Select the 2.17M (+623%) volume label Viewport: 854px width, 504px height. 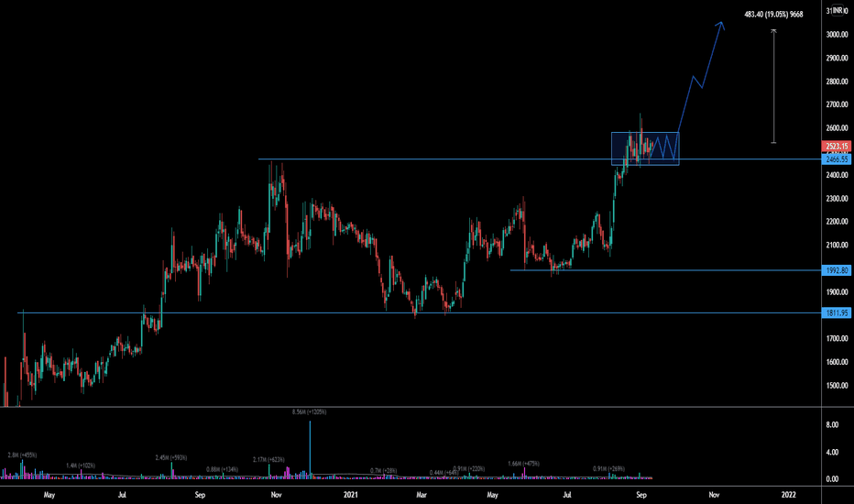[268, 459]
